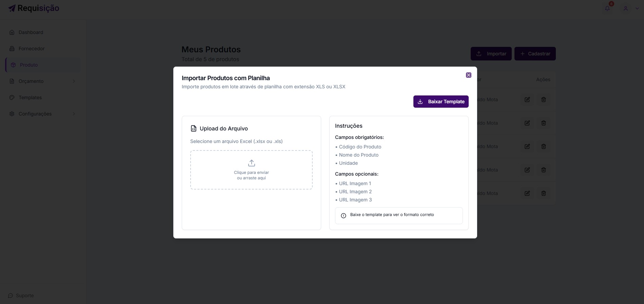Click the Requisição paper plane logo

tap(12, 8)
